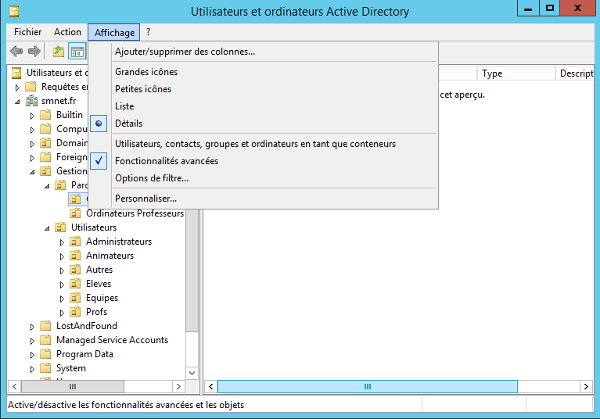Click the Managed Service Accounts folder icon
This screenshot has width=600, height=419.
pyautogui.click(x=46, y=340)
